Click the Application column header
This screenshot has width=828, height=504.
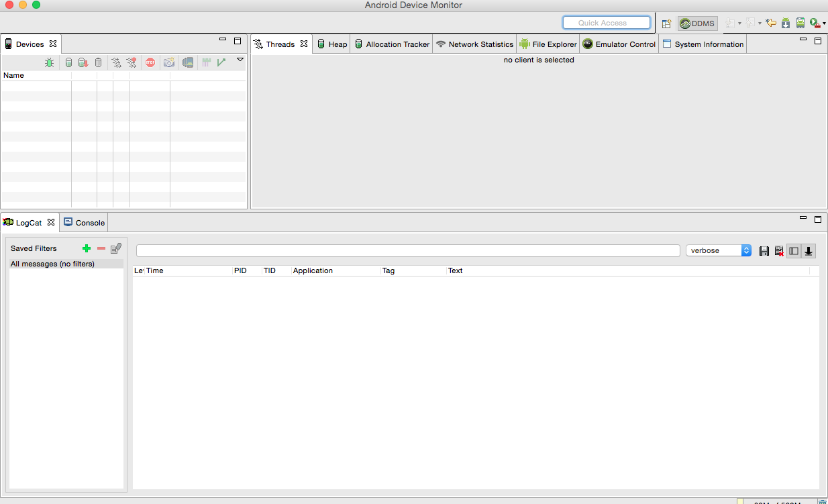[x=336, y=270]
